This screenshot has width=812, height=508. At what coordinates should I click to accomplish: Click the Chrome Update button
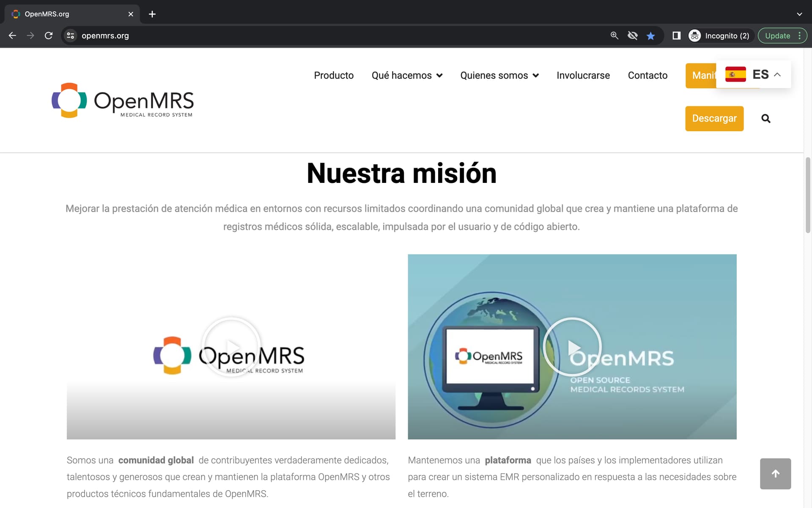point(777,36)
